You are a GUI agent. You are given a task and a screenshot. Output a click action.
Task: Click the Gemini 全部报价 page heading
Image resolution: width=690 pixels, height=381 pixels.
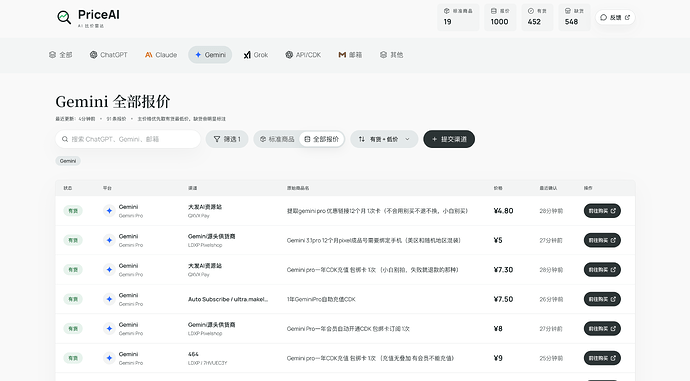[113, 102]
